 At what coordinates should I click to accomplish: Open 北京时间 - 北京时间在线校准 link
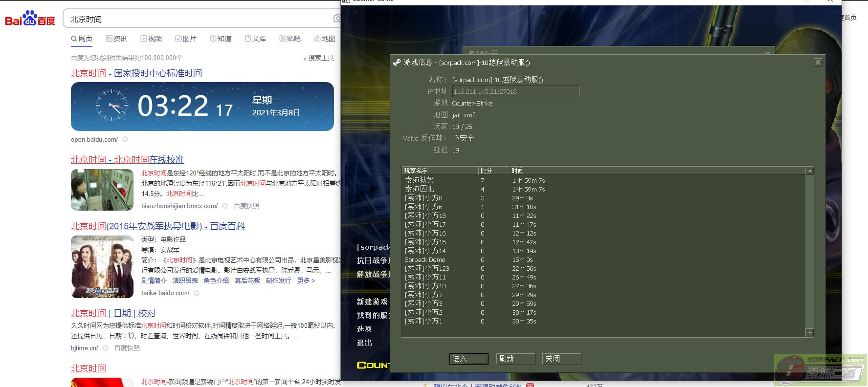[128, 160]
